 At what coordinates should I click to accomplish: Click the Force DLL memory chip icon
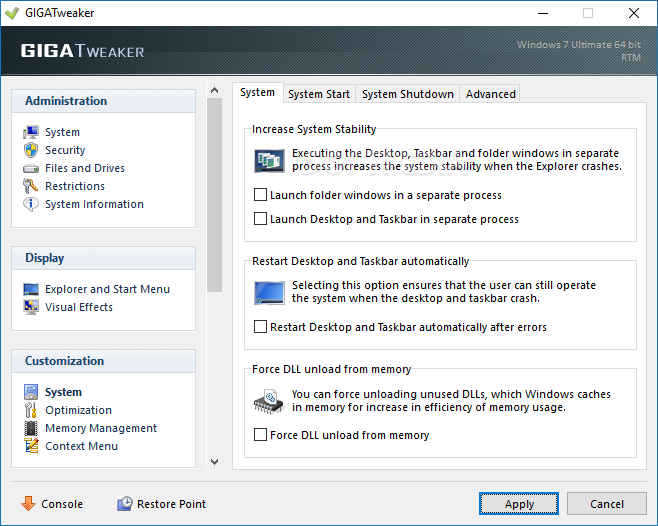[x=269, y=402]
